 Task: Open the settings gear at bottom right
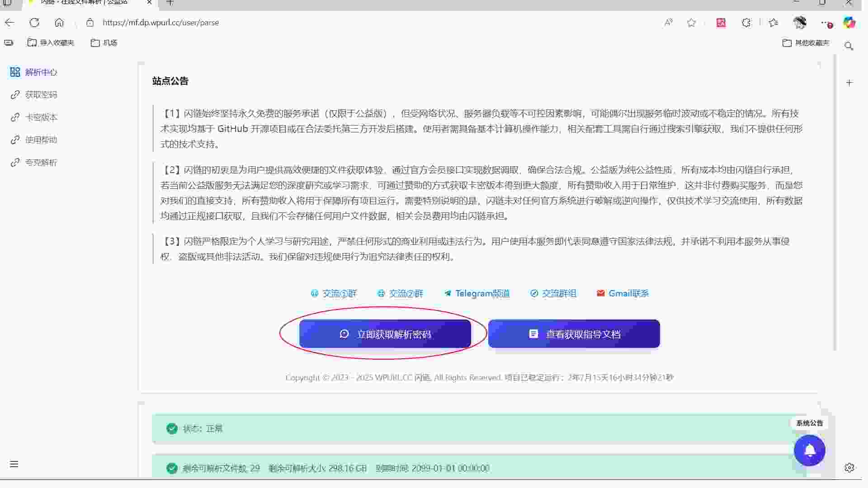(x=849, y=468)
